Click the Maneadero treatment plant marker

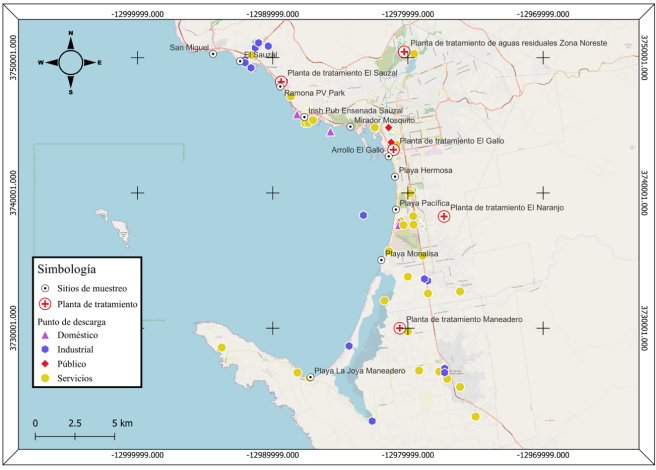[400, 328]
